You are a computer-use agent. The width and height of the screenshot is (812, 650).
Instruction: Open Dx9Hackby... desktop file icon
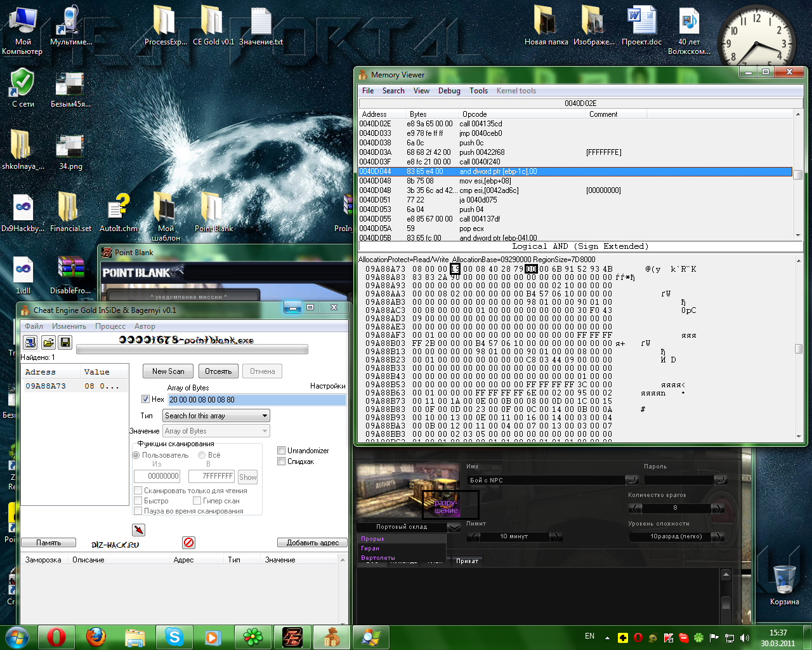pos(23,212)
